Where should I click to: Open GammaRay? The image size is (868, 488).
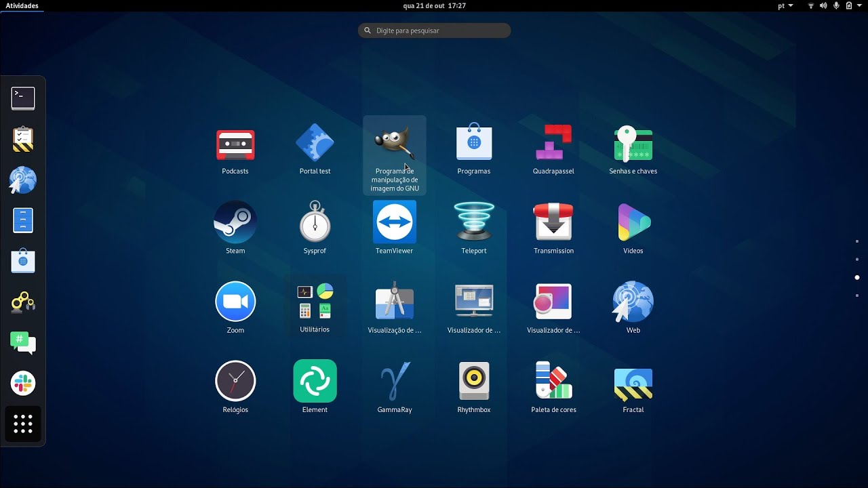click(395, 388)
